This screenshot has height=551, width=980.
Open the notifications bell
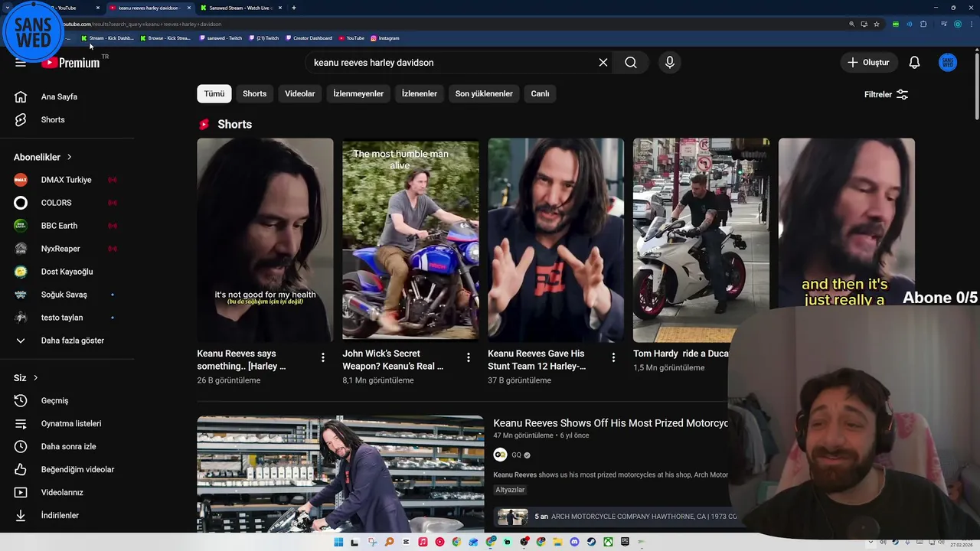914,63
